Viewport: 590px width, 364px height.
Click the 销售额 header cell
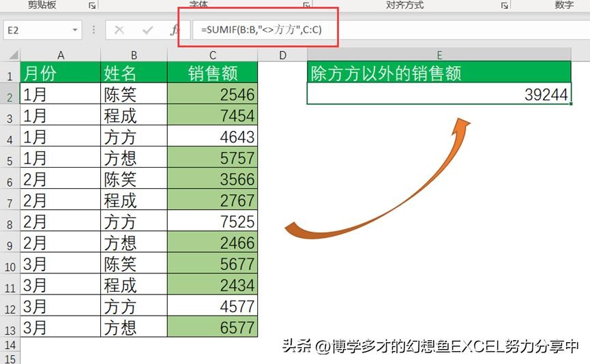coord(212,73)
